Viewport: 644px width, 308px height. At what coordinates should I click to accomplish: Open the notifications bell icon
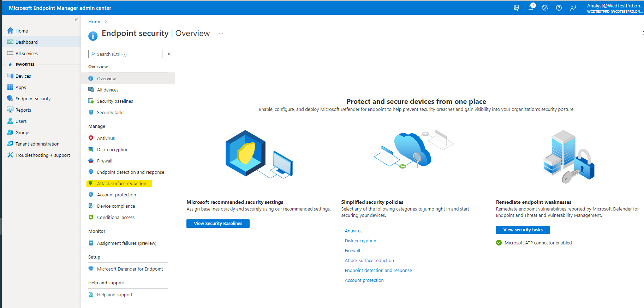(531, 8)
